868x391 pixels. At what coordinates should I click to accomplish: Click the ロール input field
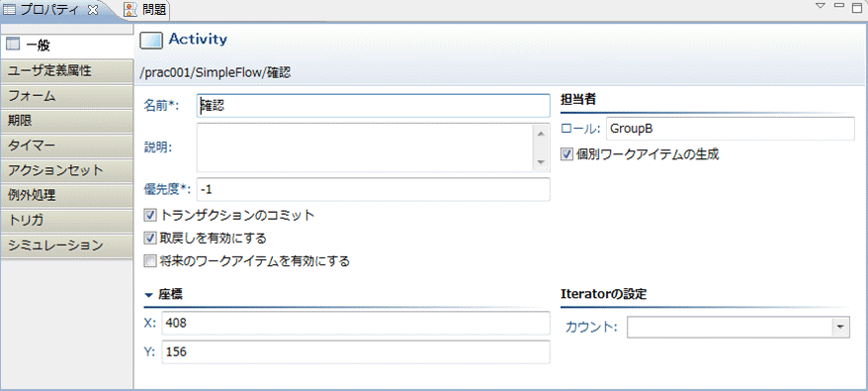[731, 129]
